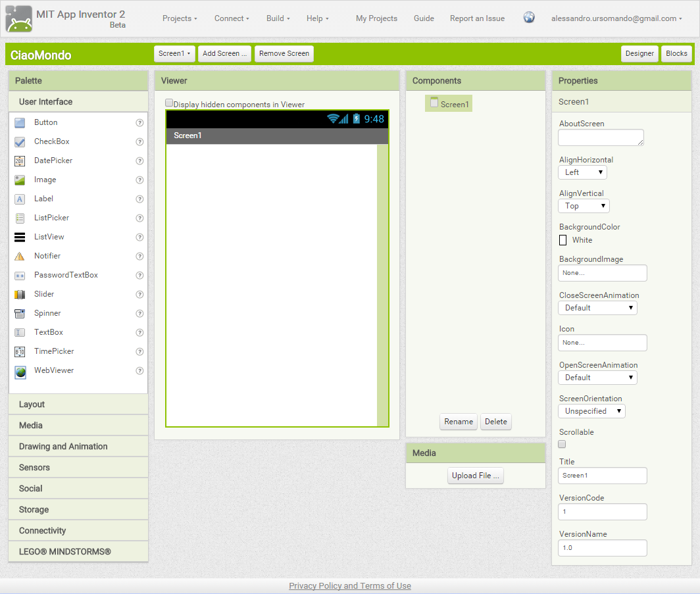
Task: Expand the LEGO MINDSTORMS palette section
Action: tap(78, 552)
